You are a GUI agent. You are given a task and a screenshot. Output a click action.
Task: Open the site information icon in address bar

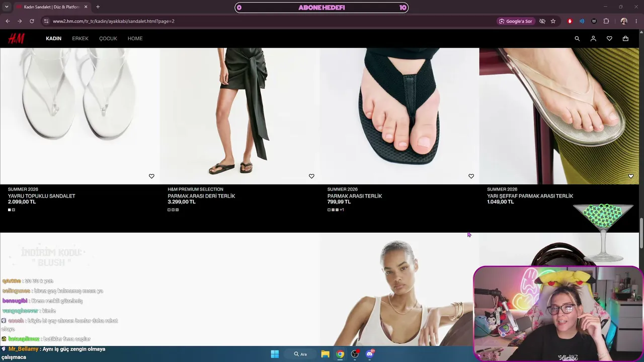coord(46,21)
